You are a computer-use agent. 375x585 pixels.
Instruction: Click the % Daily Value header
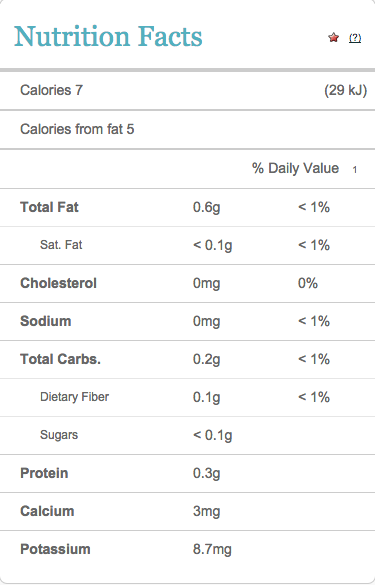296,168
